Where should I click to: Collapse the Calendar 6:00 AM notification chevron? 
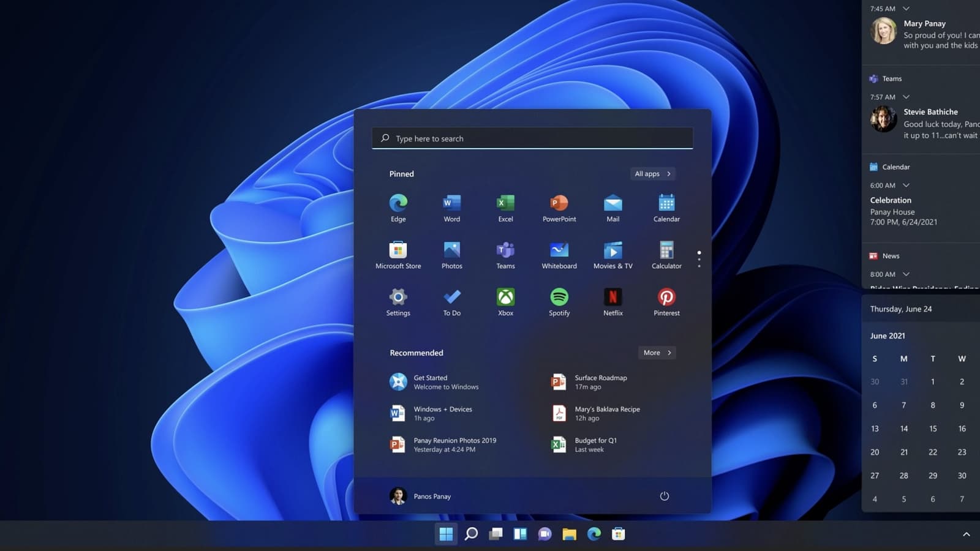[906, 185]
